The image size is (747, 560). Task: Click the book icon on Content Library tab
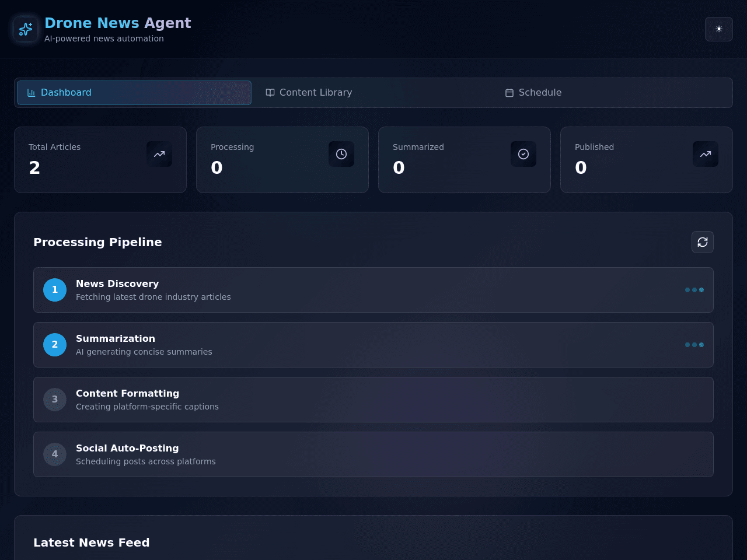[x=270, y=93]
